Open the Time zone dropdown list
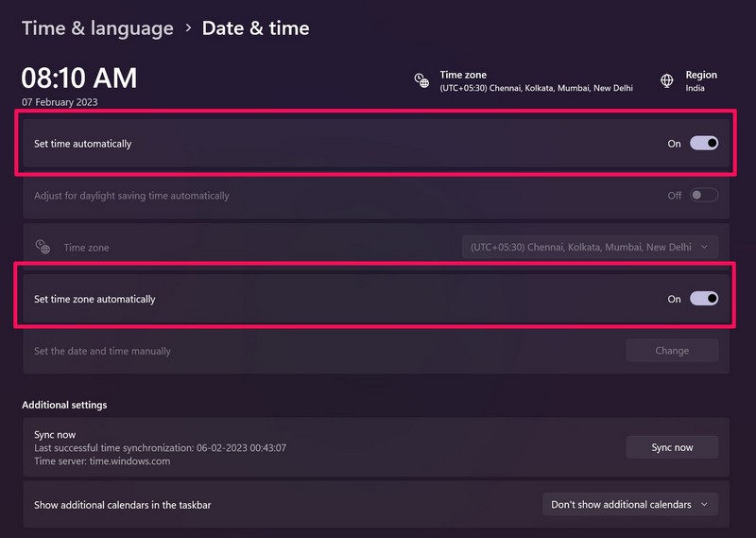756x538 pixels. [x=591, y=248]
